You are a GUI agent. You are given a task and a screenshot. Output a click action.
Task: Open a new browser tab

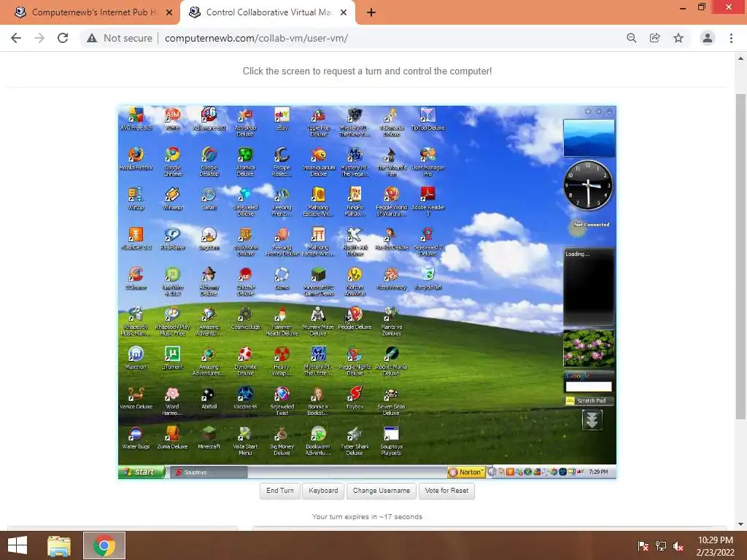[371, 12]
